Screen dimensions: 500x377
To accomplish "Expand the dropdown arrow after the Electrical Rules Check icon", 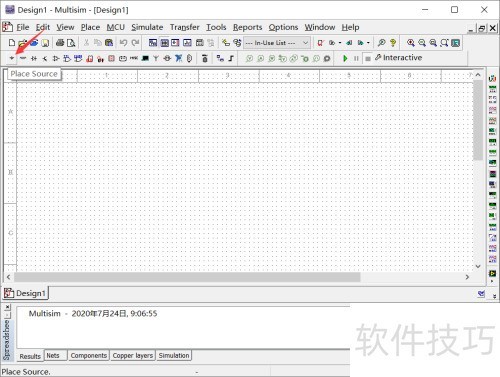I will click(340, 43).
